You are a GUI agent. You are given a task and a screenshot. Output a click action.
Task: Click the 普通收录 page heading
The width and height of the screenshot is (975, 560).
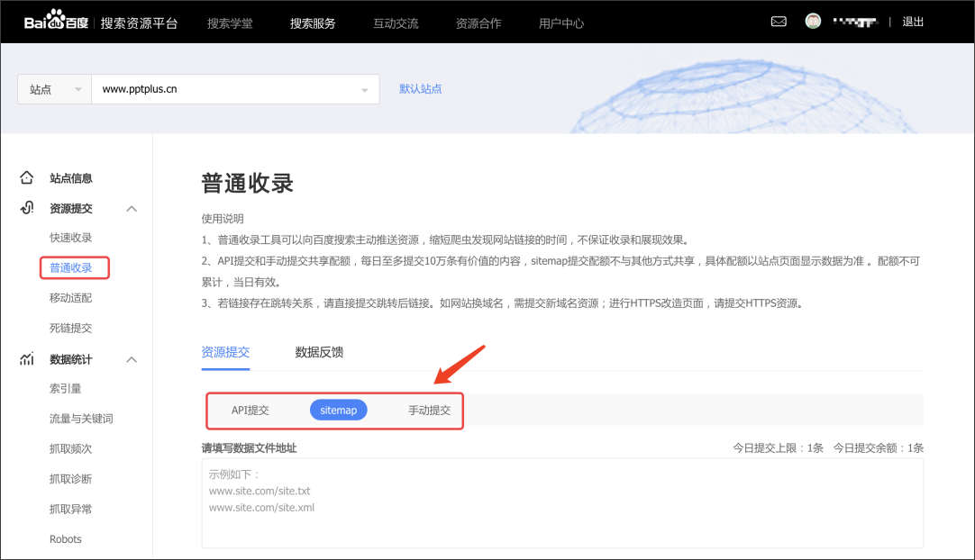tap(248, 184)
